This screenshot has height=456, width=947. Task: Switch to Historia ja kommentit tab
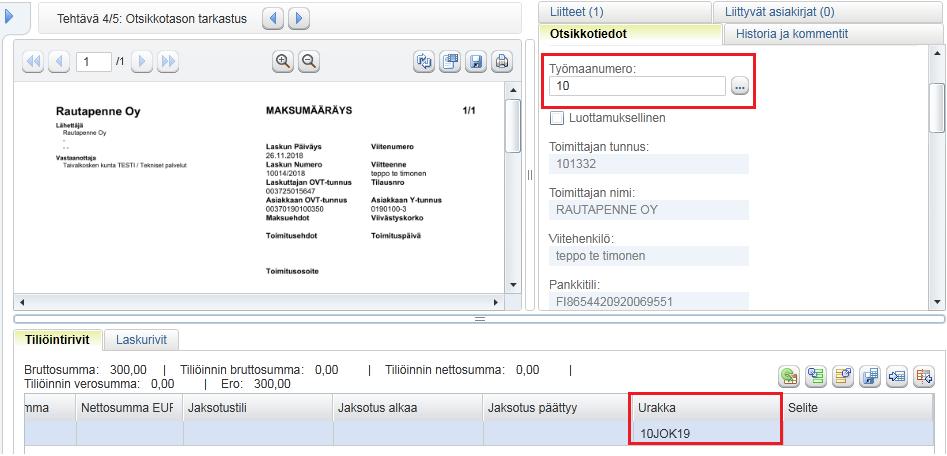[x=833, y=34]
